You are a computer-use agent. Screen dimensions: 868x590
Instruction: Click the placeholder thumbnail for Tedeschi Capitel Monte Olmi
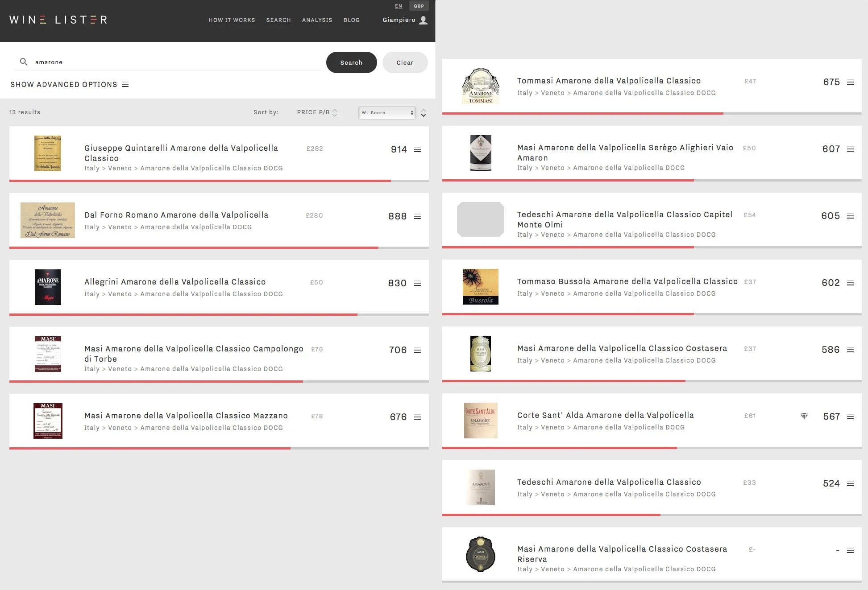pos(481,219)
